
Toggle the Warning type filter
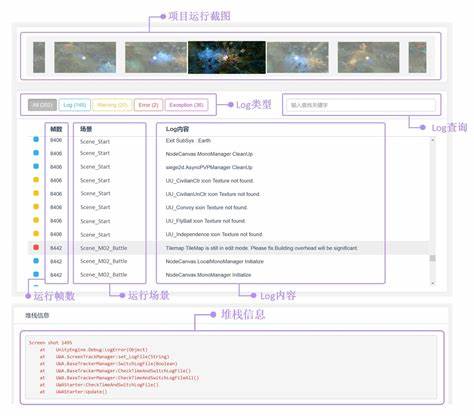(x=112, y=105)
